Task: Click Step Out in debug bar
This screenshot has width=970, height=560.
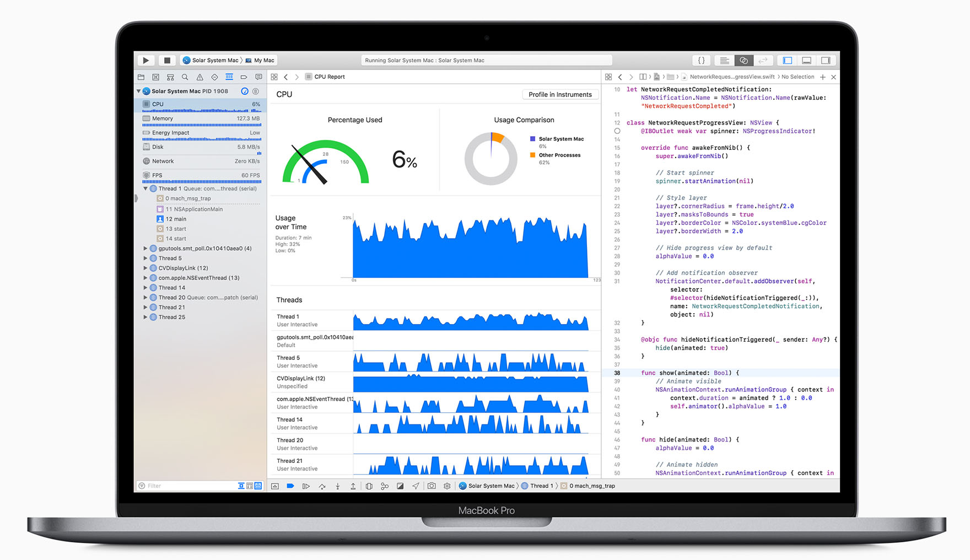Action: [353, 486]
